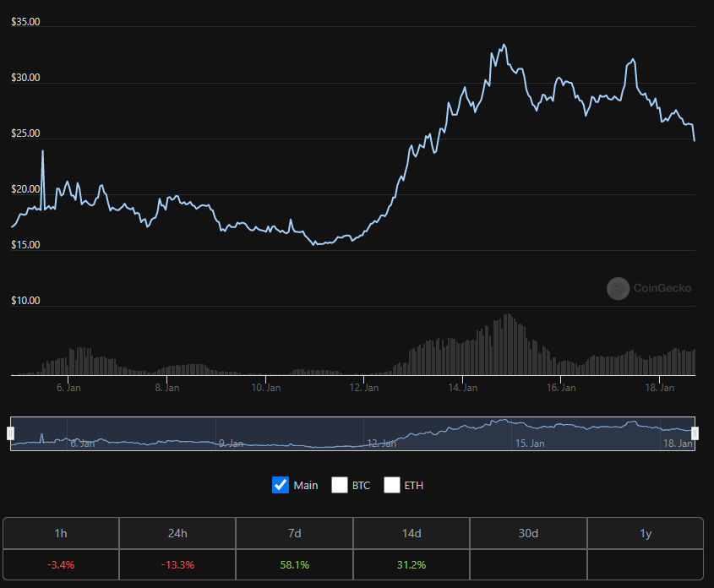
Task: Open the 30d period header
Action: (x=528, y=533)
